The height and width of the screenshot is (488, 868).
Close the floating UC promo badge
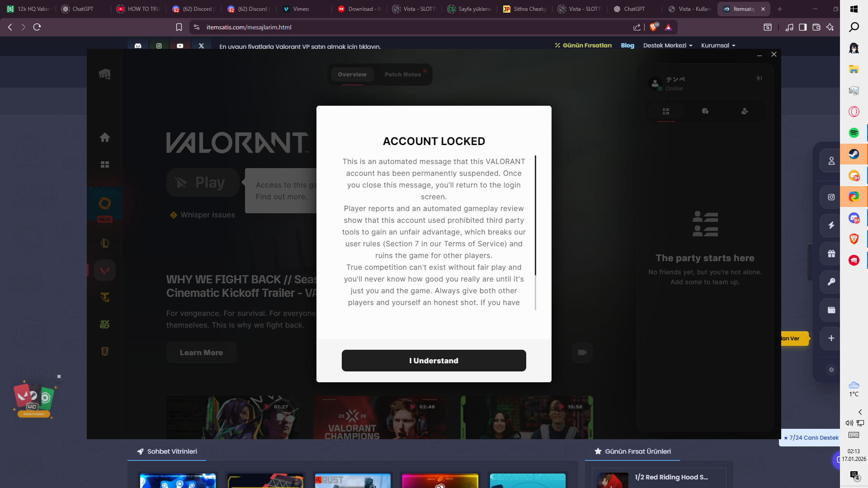click(59, 376)
